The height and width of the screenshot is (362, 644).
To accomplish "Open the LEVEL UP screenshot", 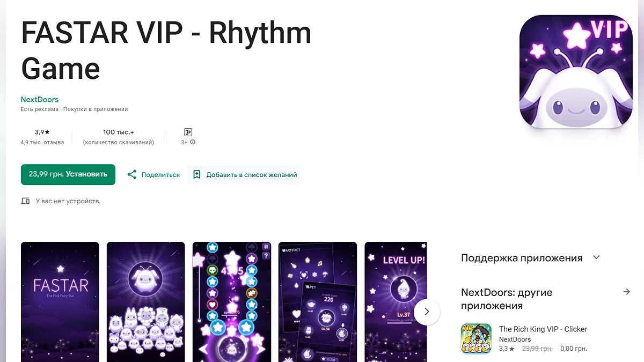I will pos(396,302).
